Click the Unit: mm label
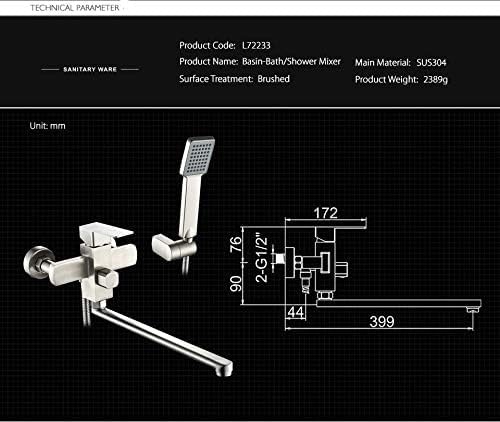This screenshot has width=500, height=422. 47,126
